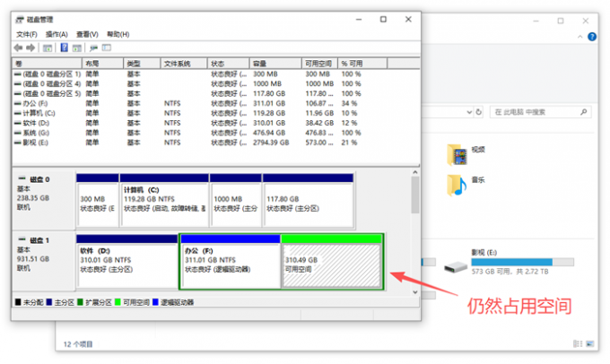Click the toolbar icon with green plug
This screenshot has height=364, width=610.
tap(93, 48)
